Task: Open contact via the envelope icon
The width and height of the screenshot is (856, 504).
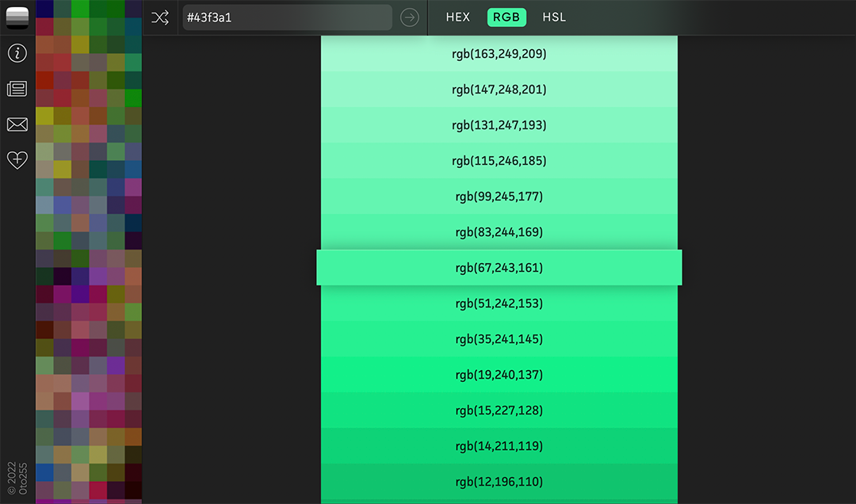Action: point(17,124)
